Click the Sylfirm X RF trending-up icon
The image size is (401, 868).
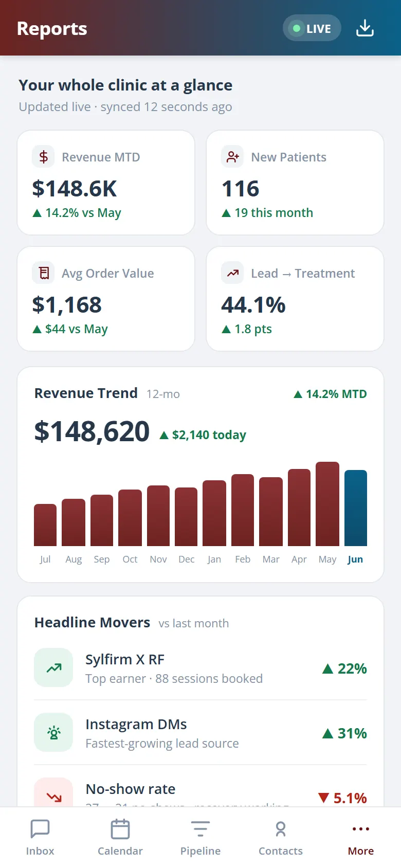53,668
